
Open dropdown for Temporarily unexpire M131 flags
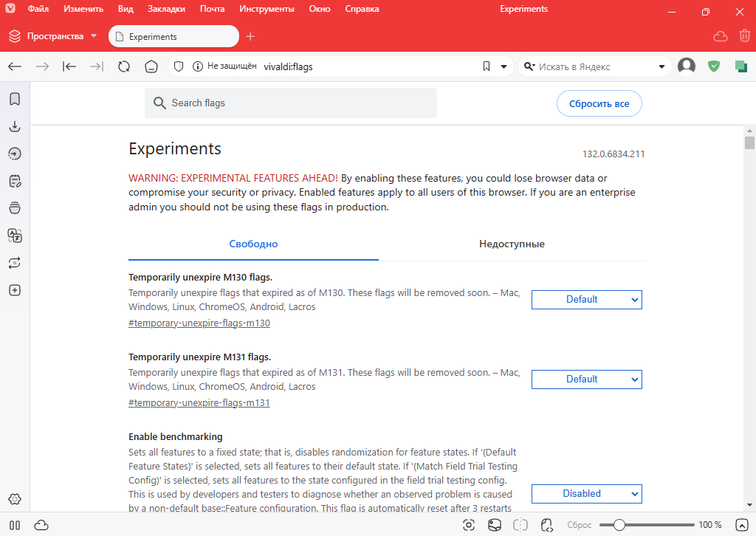point(586,379)
